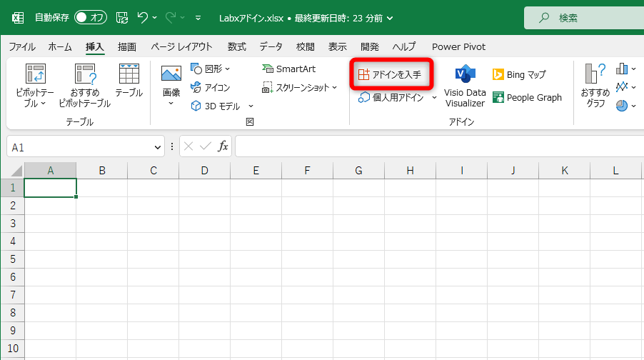Switch to the 数式 tab
Screen dimensions: 644x360
click(x=237, y=47)
